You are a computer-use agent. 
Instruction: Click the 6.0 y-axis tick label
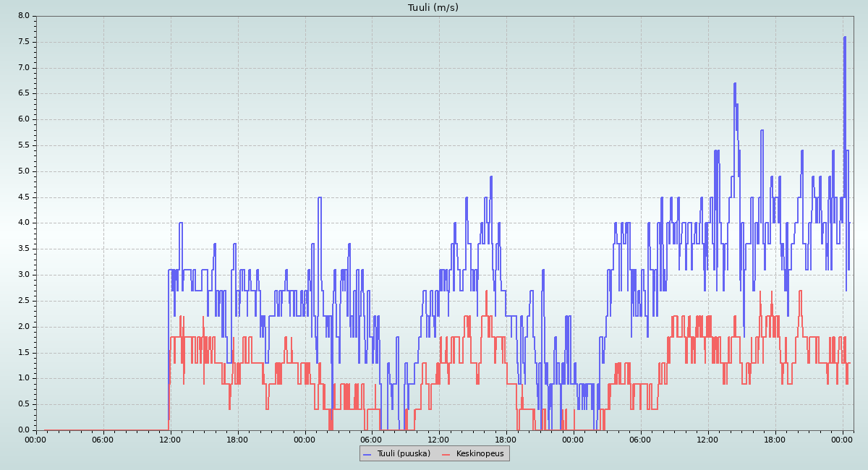point(23,119)
